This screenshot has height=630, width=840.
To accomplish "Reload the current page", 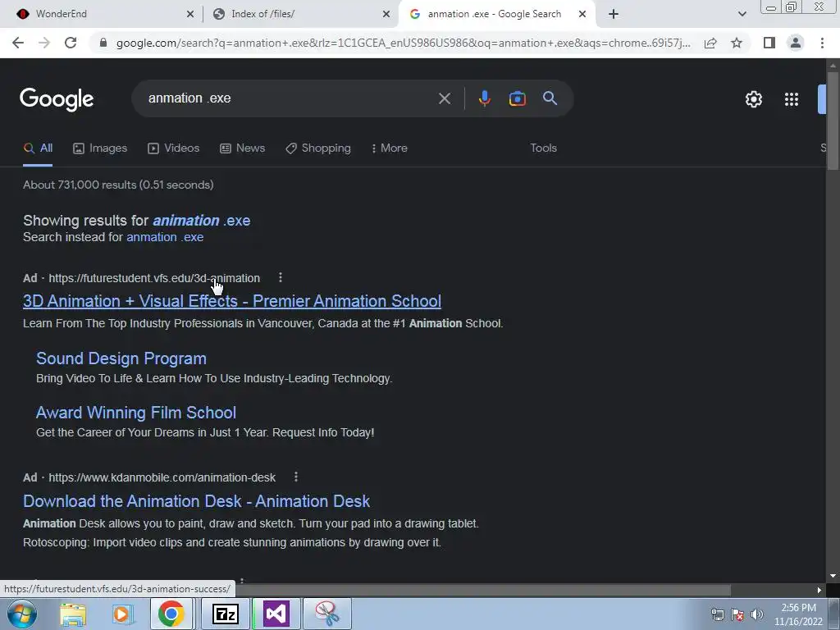I will (x=71, y=43).
